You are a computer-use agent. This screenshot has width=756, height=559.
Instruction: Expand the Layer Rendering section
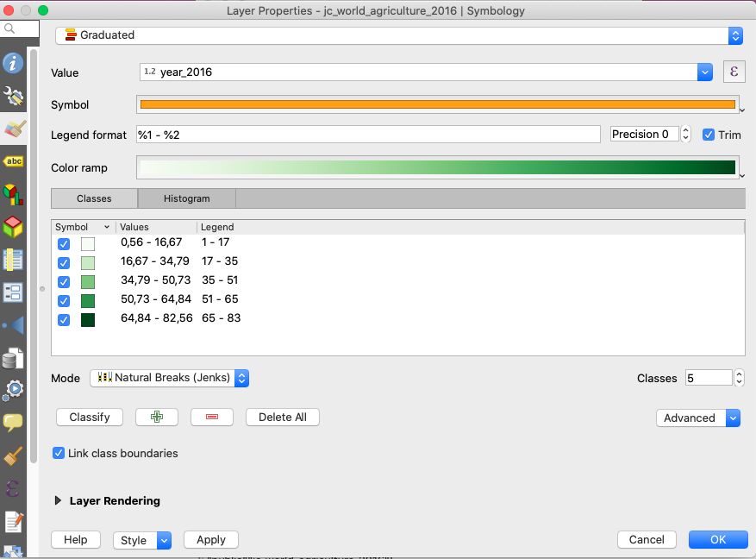click(x=59, y=500)
